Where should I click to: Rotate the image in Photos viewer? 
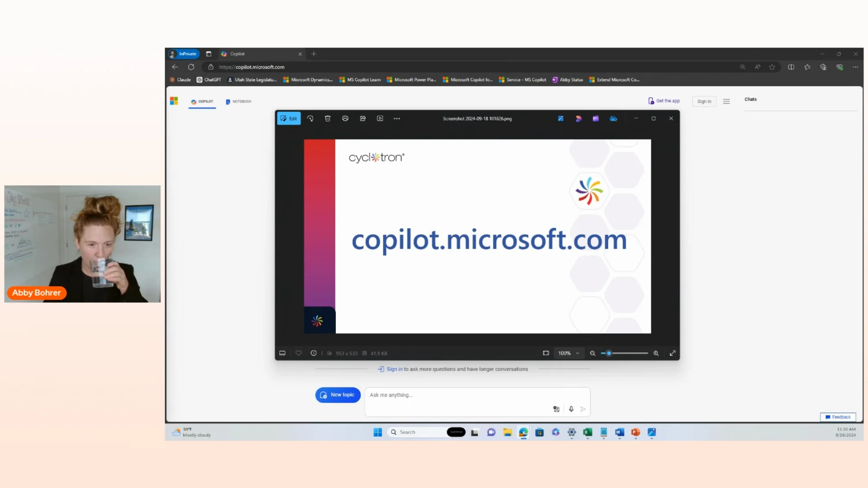(x=310, y=118)
